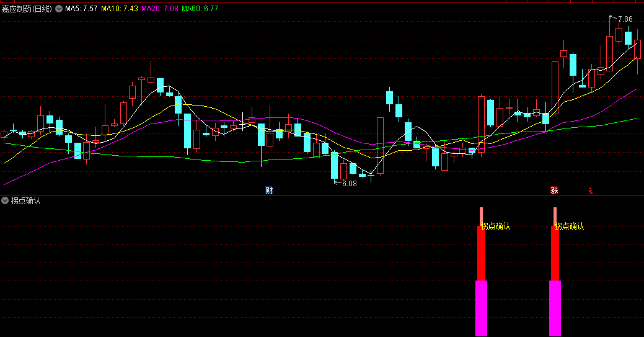Click the blue 财 marker icon
Viewport: 644px width, 337px height.
[x=269, y=190]
